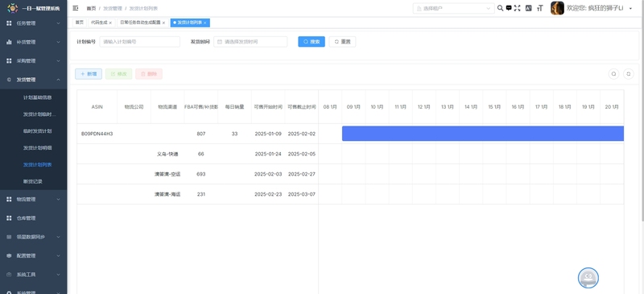Image resolution: width=644 pixels, height=294 pixels.
Task: Open the 仓库管理 menu label
Action: 26,218
